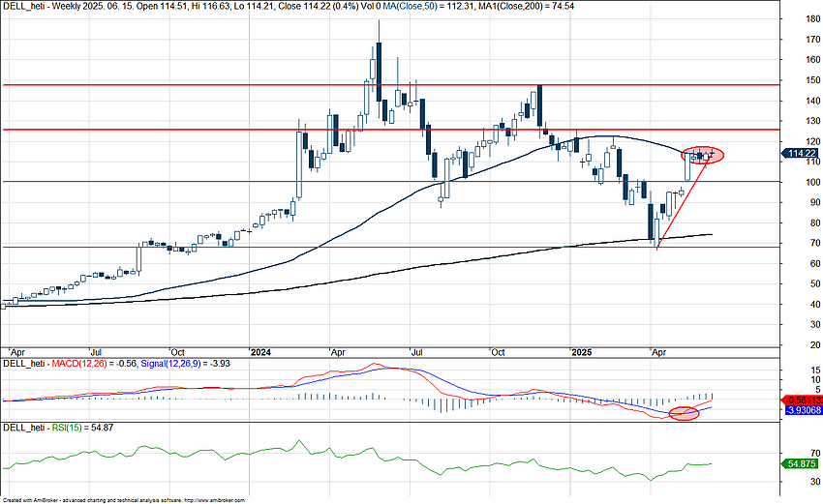This screenshot has width=823, height=504.
Task: Click the 20 label on the price axis
Action: pos(815,345)
